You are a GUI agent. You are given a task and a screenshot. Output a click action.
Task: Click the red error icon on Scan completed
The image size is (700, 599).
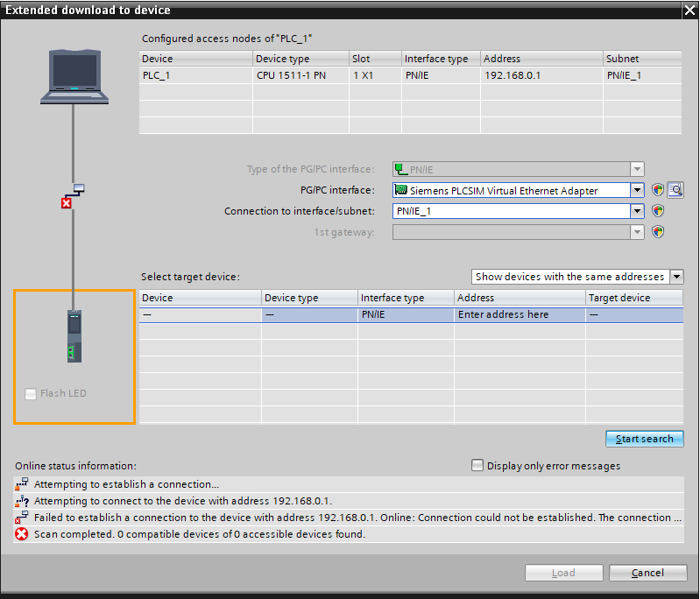coord(22,534)
